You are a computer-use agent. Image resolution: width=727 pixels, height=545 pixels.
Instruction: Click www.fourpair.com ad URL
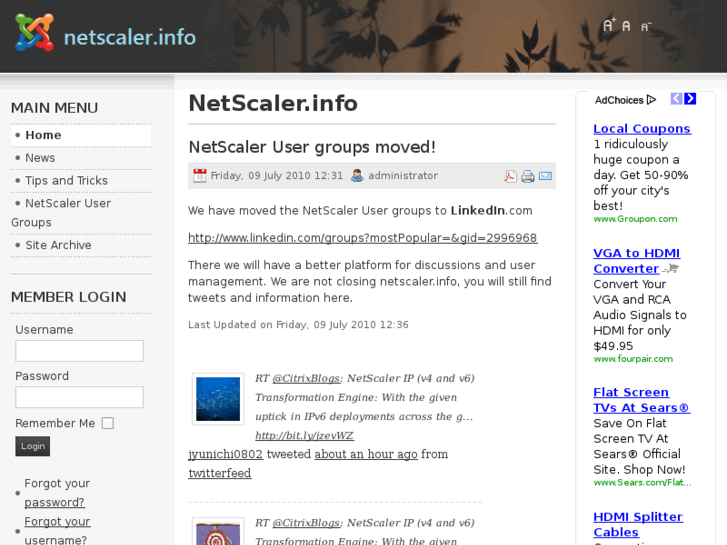pos(633,359)
